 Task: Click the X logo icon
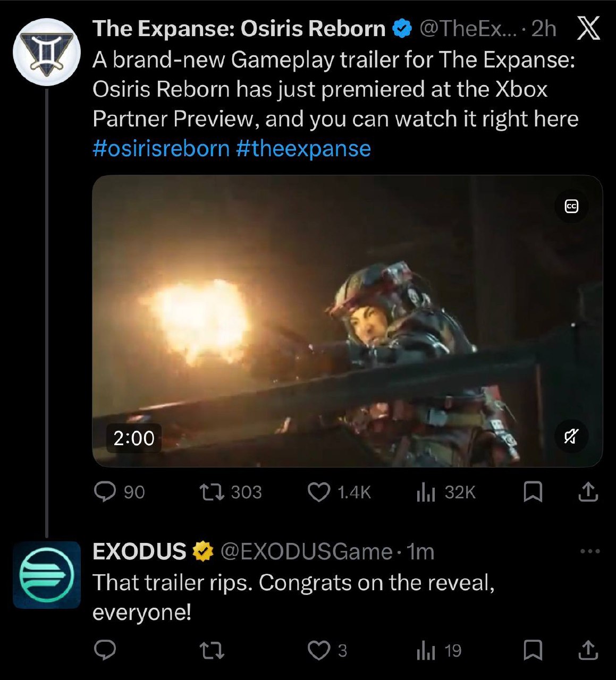(588, 29)
